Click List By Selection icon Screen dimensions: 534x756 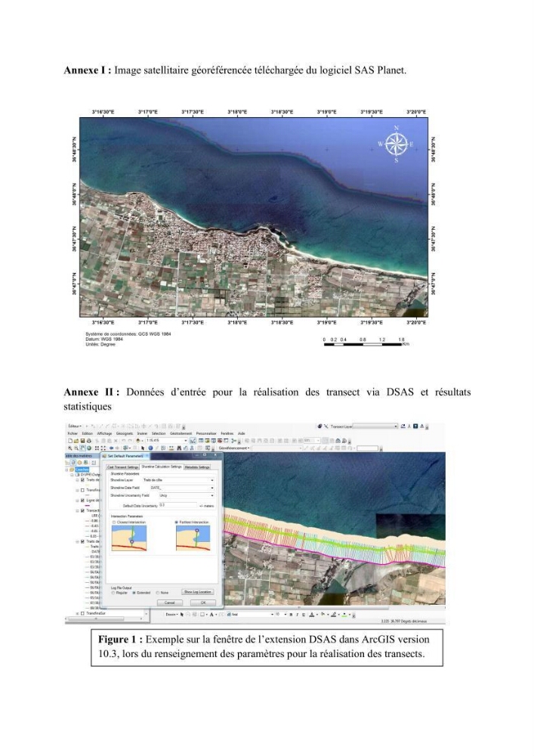85,463
